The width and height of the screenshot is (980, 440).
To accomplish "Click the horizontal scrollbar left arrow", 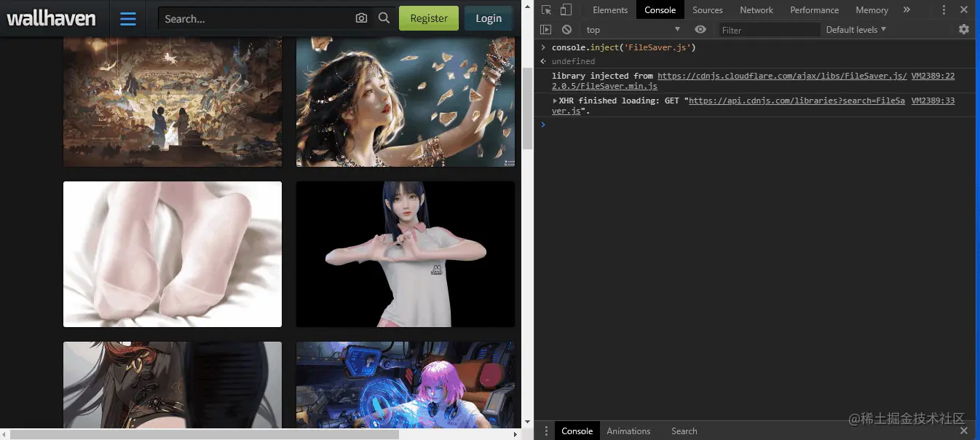I will (x=4, y=434).
